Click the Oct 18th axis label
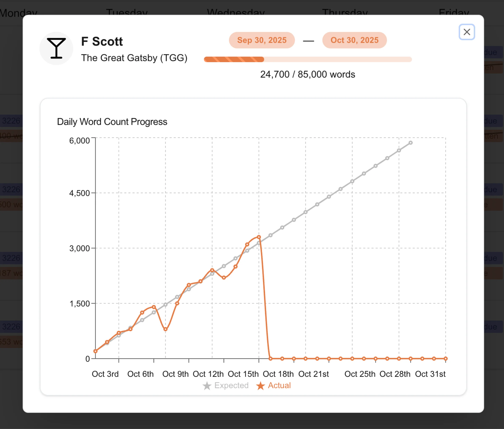The width and height of the screenshot is (504, 429). [x=278, y=374]
